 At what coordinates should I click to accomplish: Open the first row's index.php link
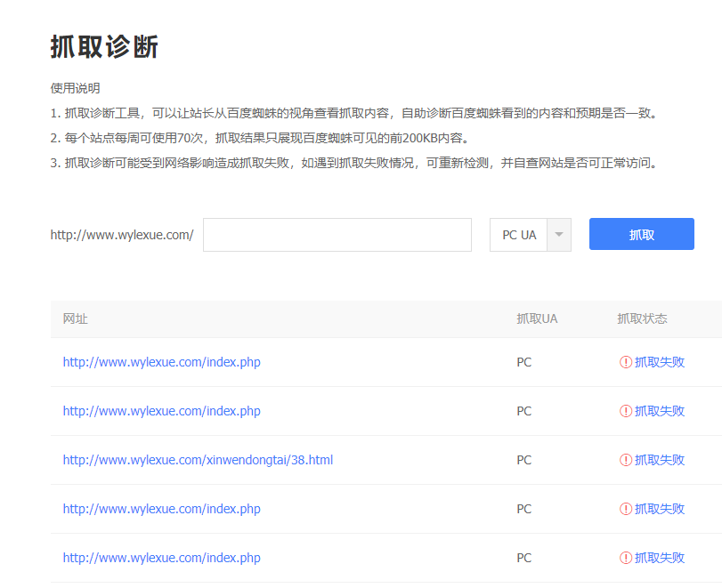pyautogui.click(x=161, y=362)
